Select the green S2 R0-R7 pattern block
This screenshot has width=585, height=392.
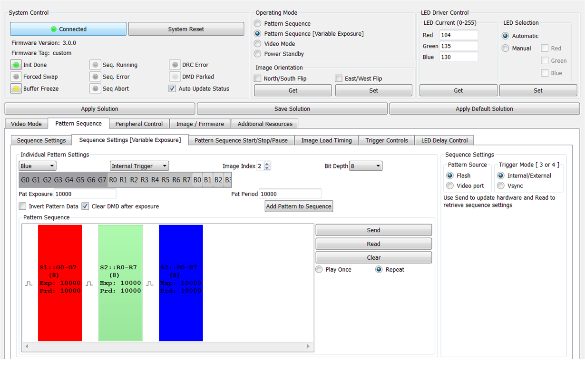[120, 283]
